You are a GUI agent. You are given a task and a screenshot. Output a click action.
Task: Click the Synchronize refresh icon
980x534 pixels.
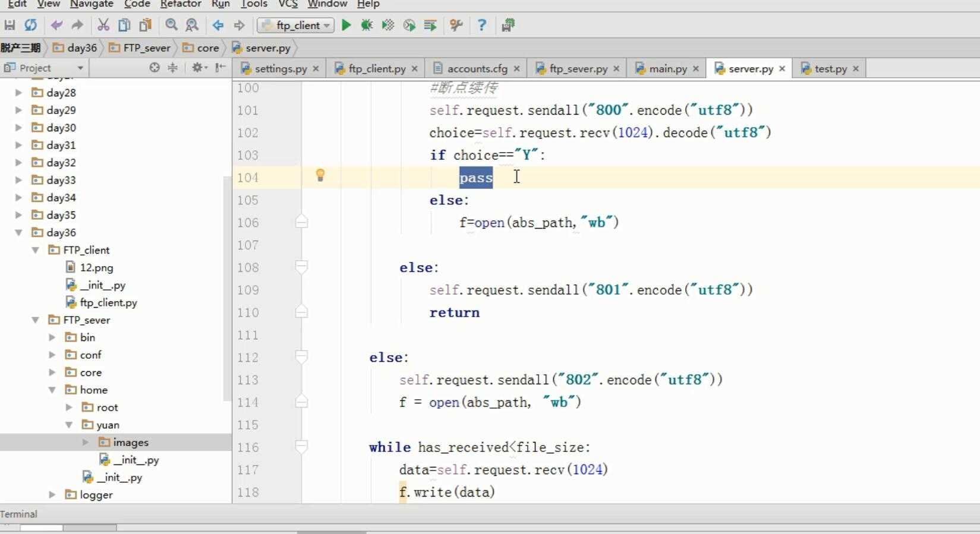click(30, 25)
